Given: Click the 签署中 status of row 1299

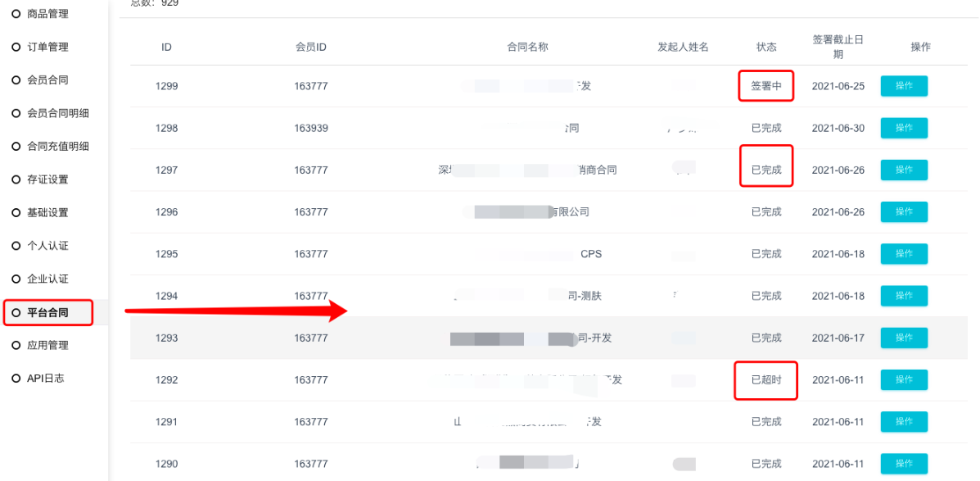Looking at the screenshot, I should (766, 86).
